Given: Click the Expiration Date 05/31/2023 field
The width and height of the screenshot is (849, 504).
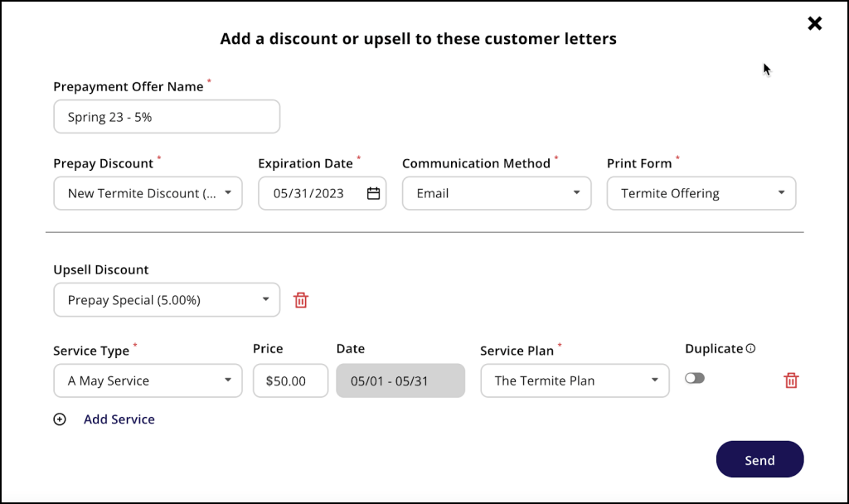Looking at the screenshot, I should [x=309, y=193].
